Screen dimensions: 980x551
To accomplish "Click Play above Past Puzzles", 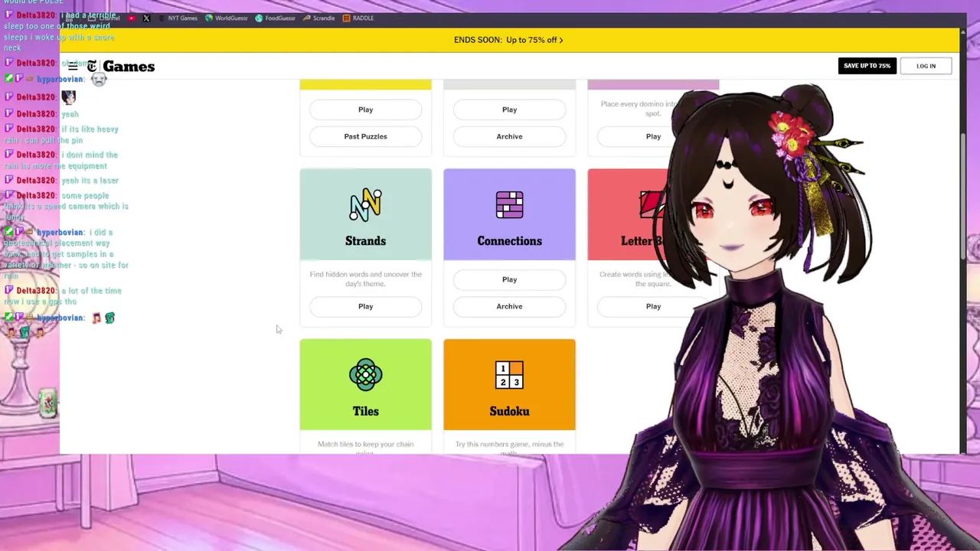I will click(365, 109).
